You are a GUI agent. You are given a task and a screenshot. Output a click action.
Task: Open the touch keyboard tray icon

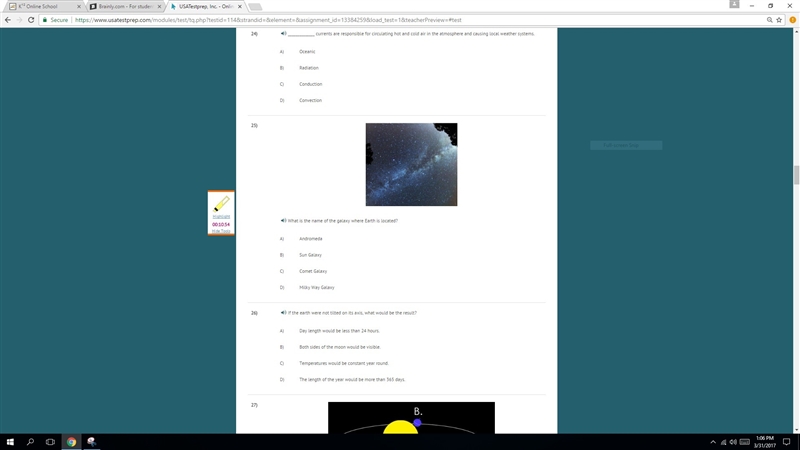coord(744,442)
